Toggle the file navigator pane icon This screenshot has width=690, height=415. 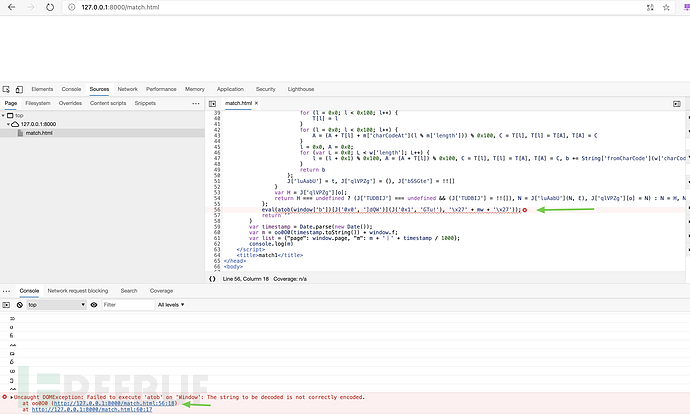point(212,103)
